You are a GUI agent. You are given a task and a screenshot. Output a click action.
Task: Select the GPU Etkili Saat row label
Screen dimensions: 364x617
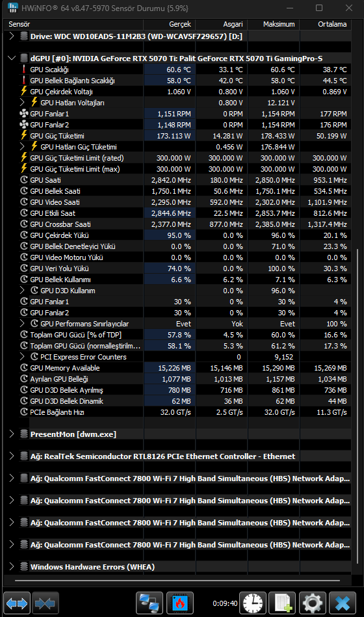pos(53,213)
